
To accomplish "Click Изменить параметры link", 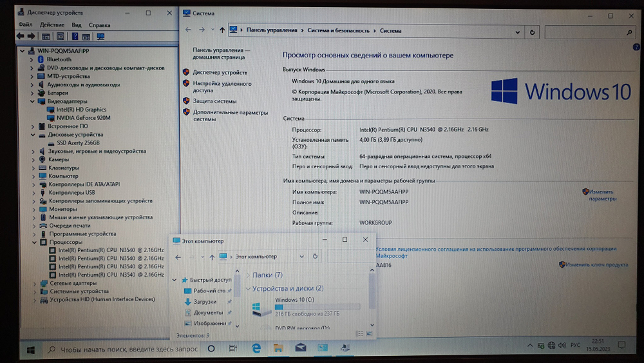I will (x=603, y=195).
